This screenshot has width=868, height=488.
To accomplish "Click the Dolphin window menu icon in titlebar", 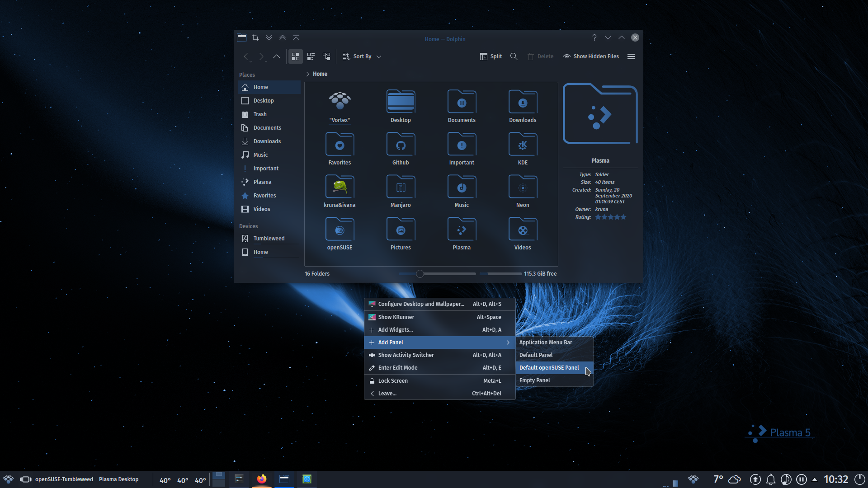I will coord(242,38).
